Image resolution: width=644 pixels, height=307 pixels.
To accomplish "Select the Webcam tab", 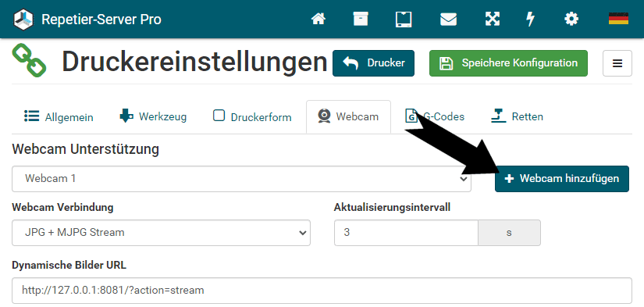I will pyautogui.click(x=348, y=117).
